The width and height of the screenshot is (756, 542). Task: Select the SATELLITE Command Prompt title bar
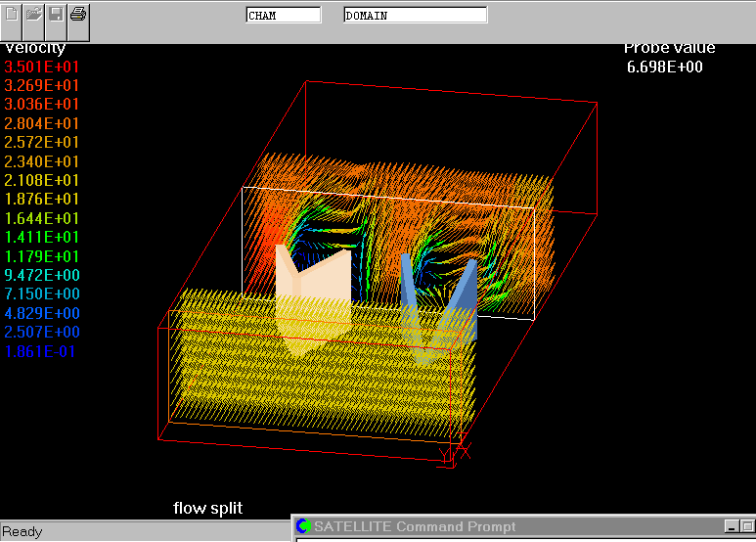point(489,527)
